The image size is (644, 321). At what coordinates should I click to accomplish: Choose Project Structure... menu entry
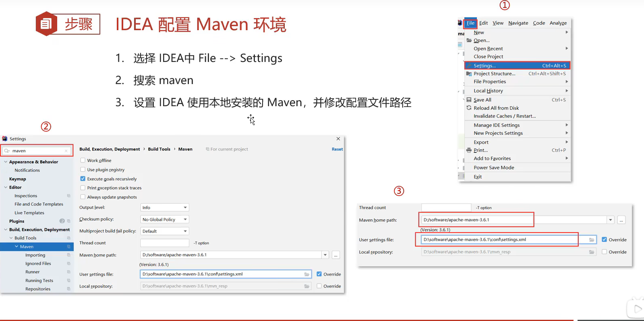[x=518, y=74]
